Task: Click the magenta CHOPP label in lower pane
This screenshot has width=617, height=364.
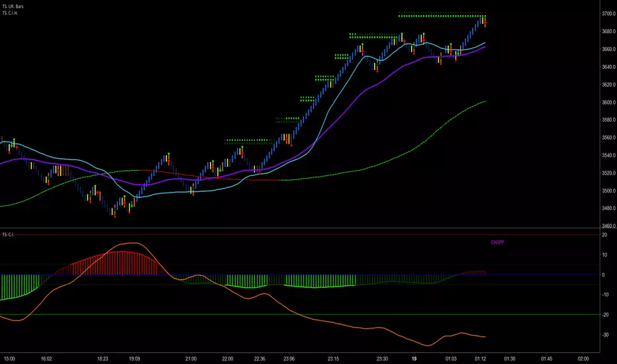Action: point(498,243)
